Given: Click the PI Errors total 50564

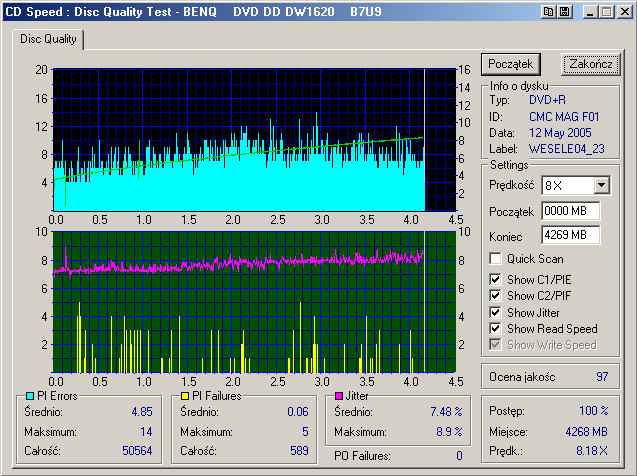Looking at the screenshot, I should (x=137, y=451).
